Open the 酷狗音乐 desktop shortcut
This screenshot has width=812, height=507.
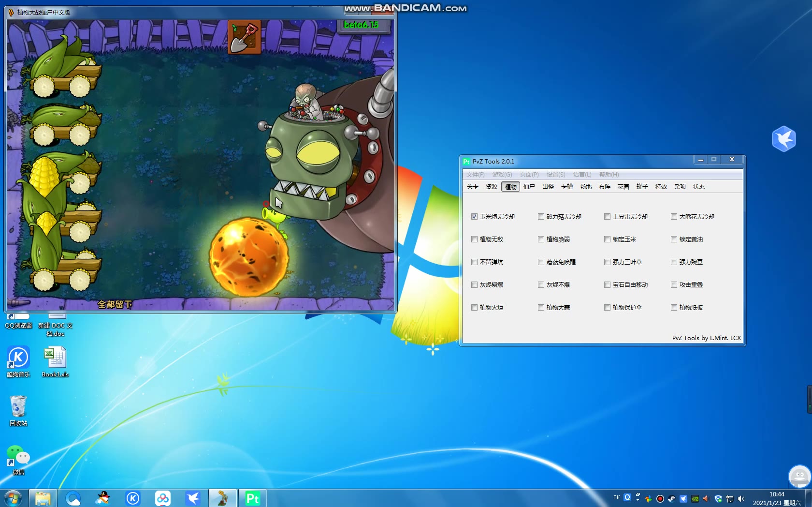pos(18,362)
